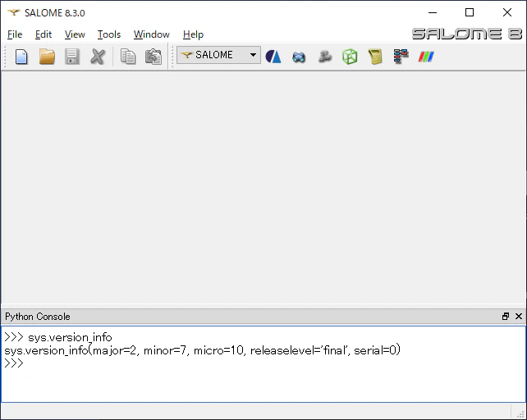Activate the Geometry module icon
The image size is (527, 420).
pos(273,57)
